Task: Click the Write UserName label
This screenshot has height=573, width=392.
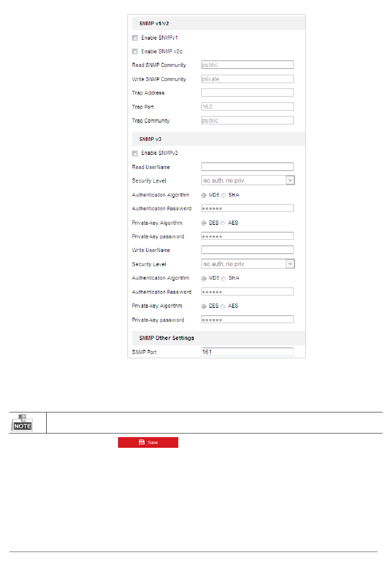Action: click(x=151, y=250)
